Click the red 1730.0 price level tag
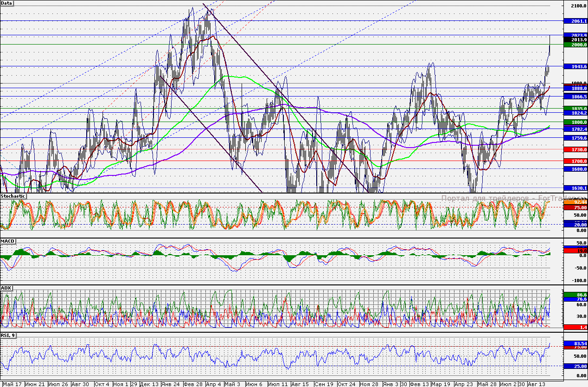The width and height of the screenshot is (588, 387). [x=575, y=150]
